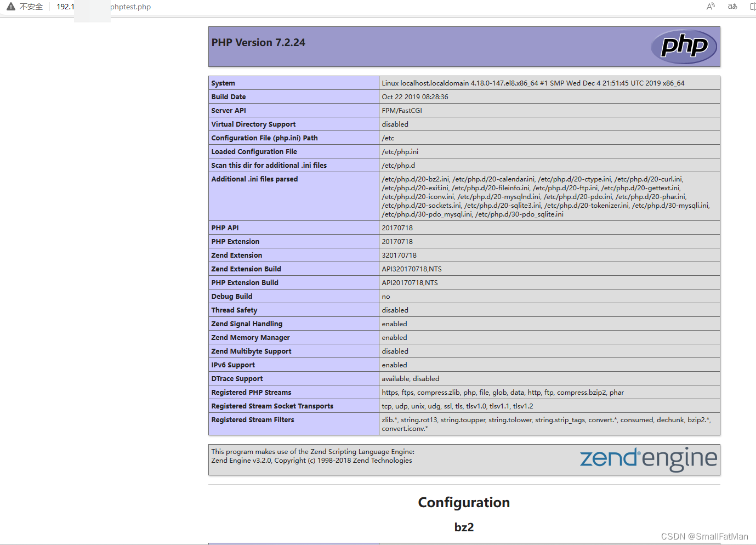Click the not-secure warning triangle icon
Screen dimensions: 756x545
pos(11,7)
